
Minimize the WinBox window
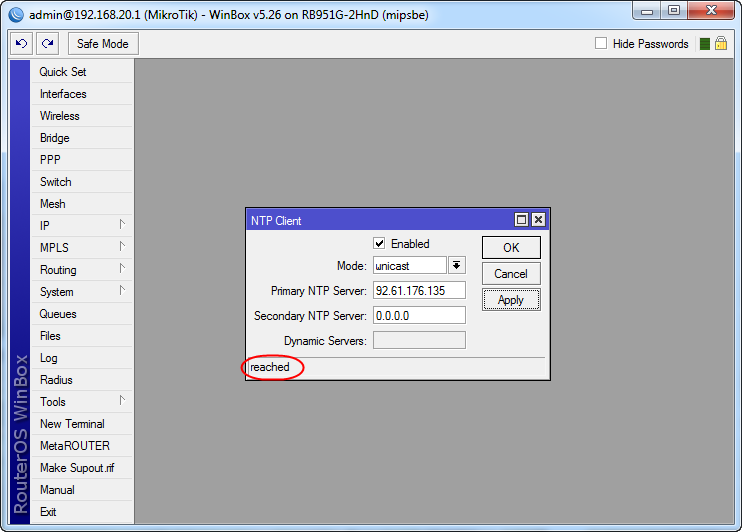point(647,11)
